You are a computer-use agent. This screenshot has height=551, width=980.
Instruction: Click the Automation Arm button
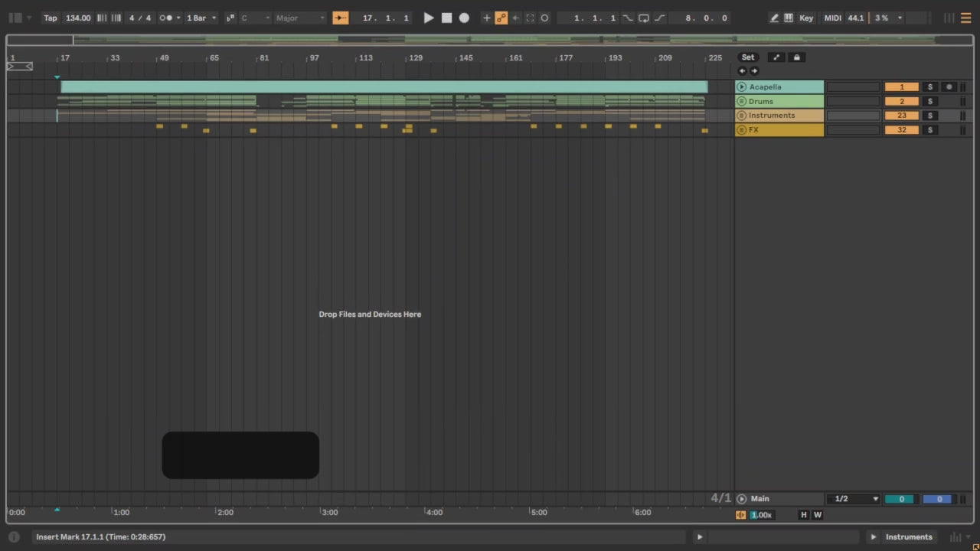[501, 18]
